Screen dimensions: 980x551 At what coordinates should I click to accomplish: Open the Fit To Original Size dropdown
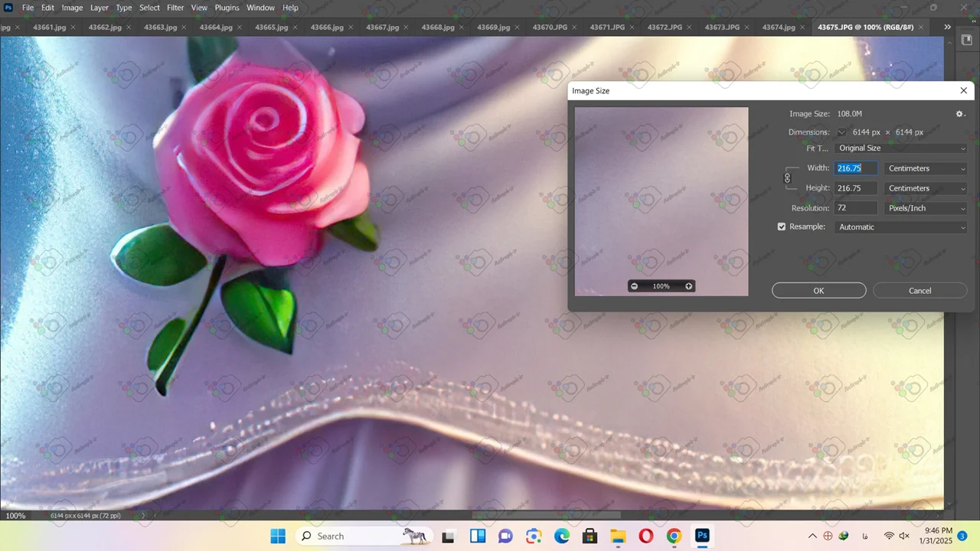(x=901, y=148)
